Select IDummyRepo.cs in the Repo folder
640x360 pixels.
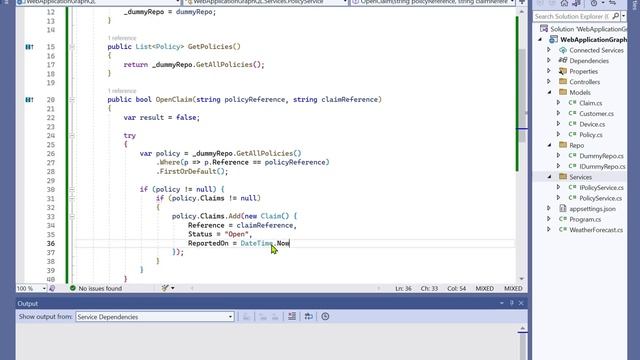coord(602,167)
